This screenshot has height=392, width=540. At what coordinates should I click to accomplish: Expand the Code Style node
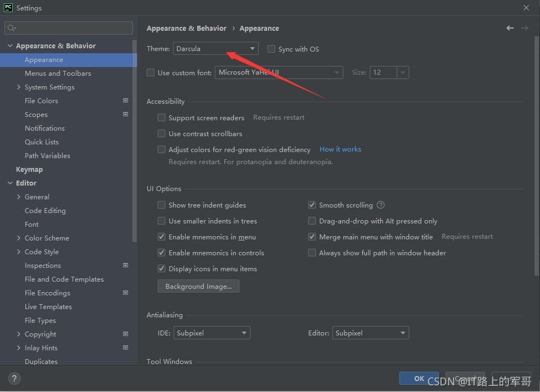19,251
